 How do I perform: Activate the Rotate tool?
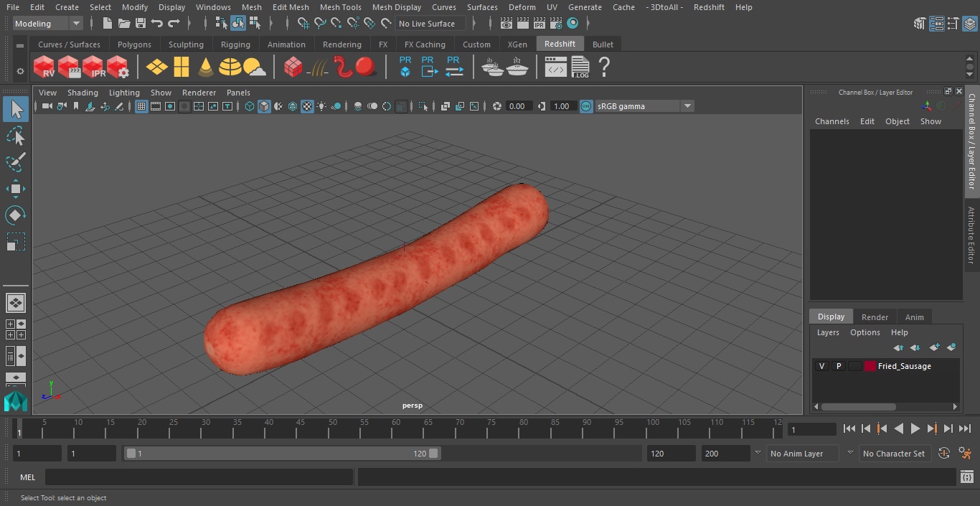(x=15, y=215)
